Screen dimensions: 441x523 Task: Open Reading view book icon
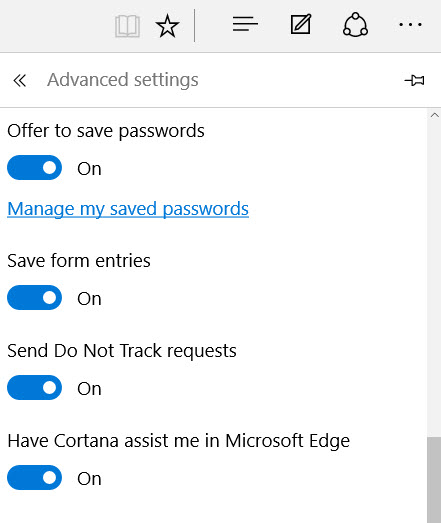127,26
